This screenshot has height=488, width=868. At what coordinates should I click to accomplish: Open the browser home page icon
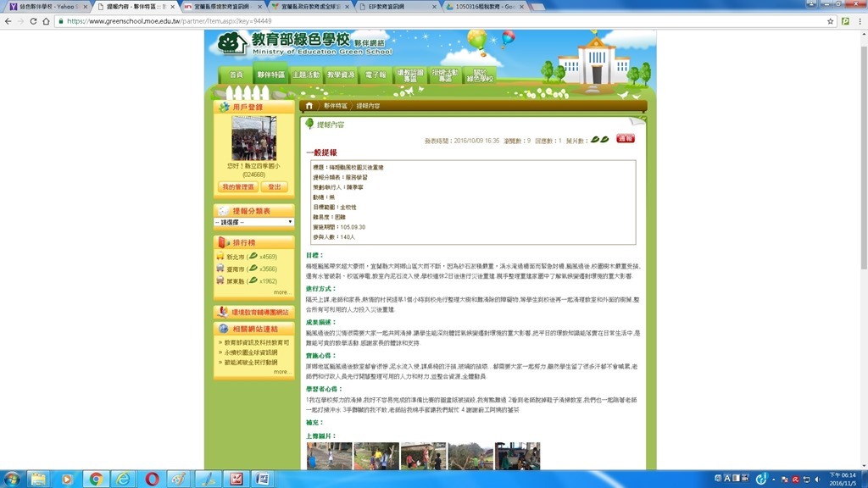click(46, 21)
